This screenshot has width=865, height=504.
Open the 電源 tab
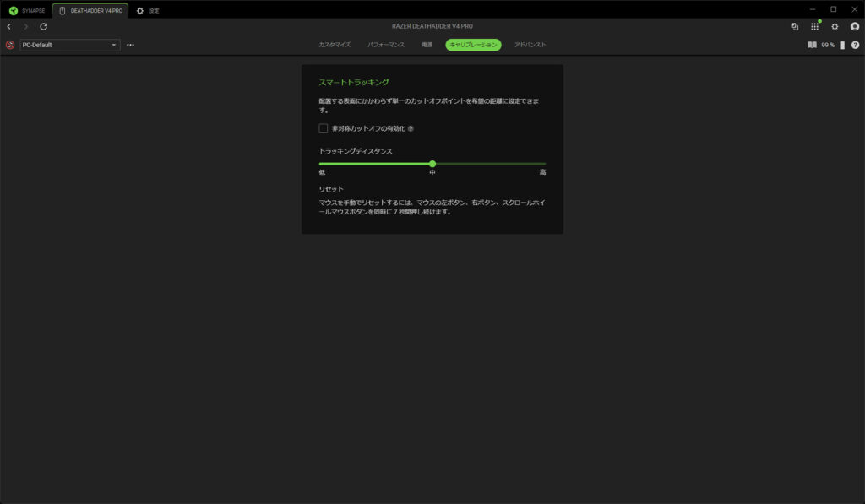427,45
